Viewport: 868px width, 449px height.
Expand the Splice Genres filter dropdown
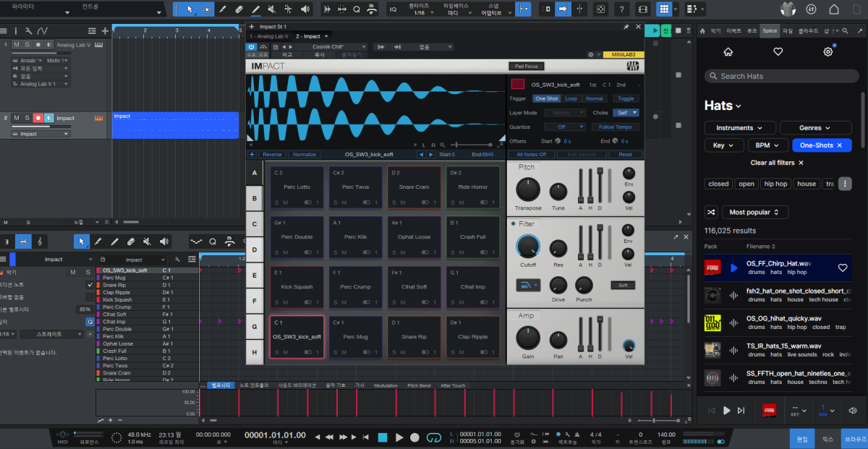[815, 128]
